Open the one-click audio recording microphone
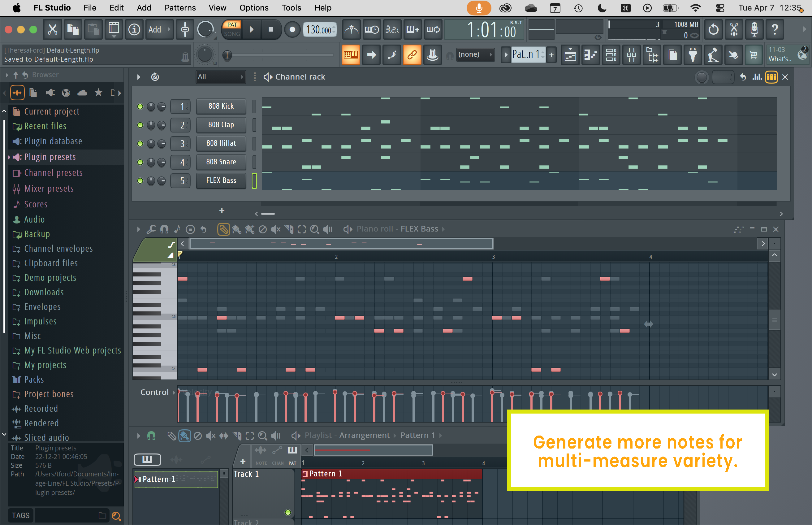Viewport: 812px width, 525px height. pos(754,29)
